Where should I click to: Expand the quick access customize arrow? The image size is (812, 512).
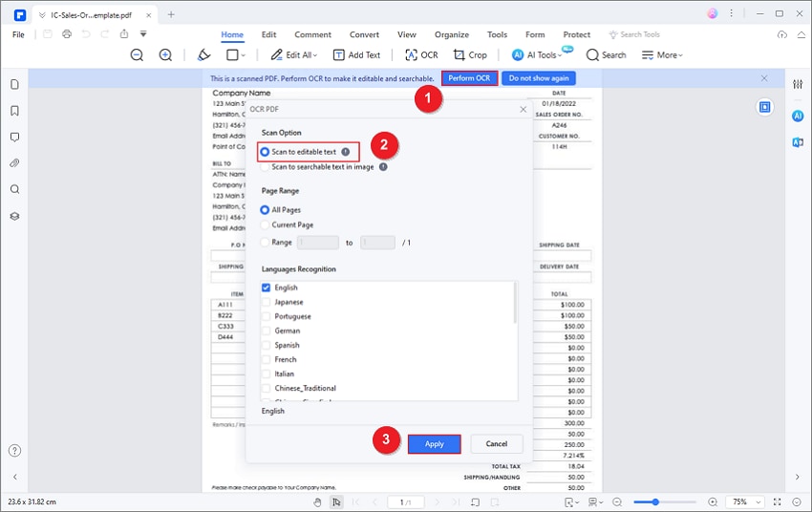point(143,34)
